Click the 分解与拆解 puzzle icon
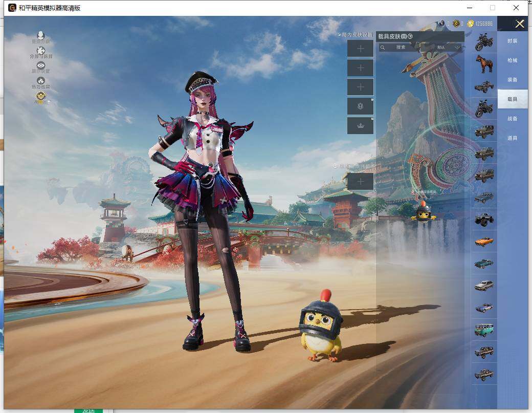Viewport: 532px width, 413px height. (41, 51)
